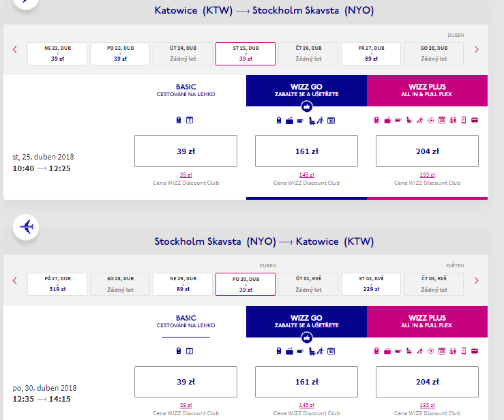The image size is (504, 420).
Task: Open 145 zł Discount Club price for outbound flight
Action: pyautogui.click(x=306, y=175)
